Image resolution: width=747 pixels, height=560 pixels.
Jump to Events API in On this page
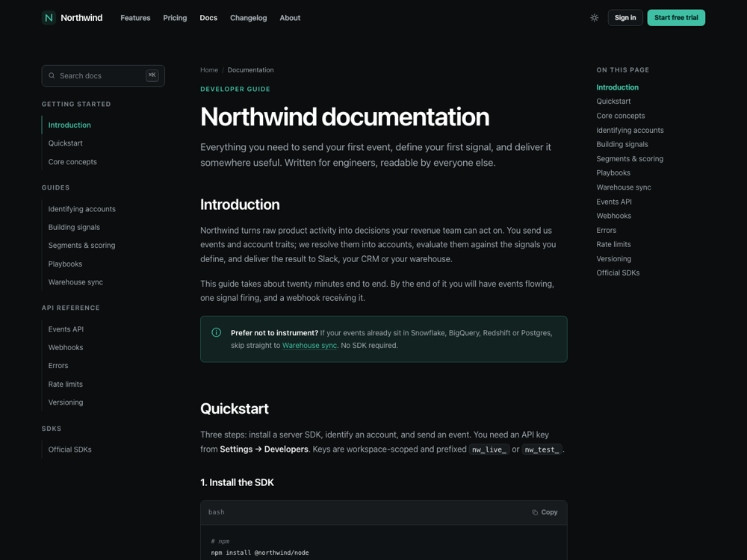point(614,202)
